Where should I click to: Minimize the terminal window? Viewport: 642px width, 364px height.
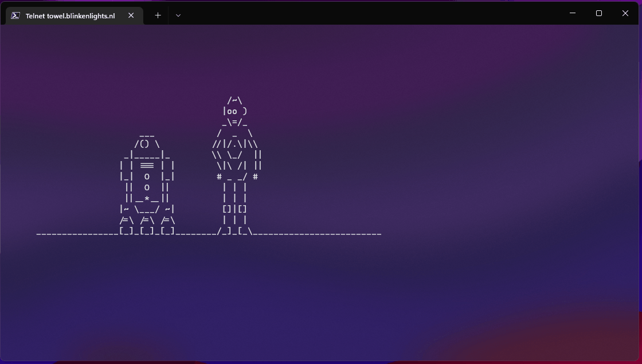click(x=573, y=13)
